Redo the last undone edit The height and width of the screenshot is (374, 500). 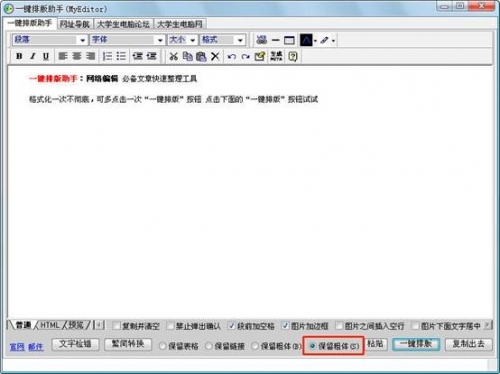(246, 56)
